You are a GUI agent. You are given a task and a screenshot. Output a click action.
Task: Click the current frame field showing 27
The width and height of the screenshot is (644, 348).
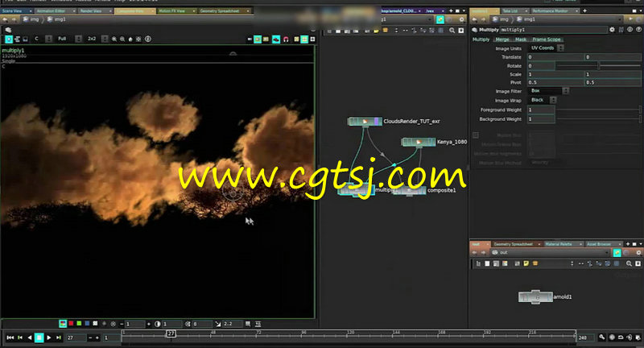[76, 338]
